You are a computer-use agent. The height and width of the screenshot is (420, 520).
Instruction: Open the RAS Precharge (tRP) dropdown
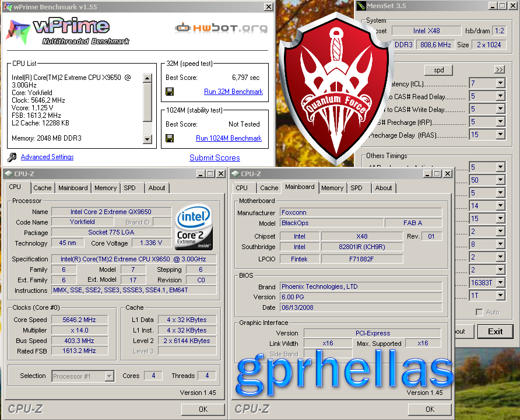pos(501,122)
